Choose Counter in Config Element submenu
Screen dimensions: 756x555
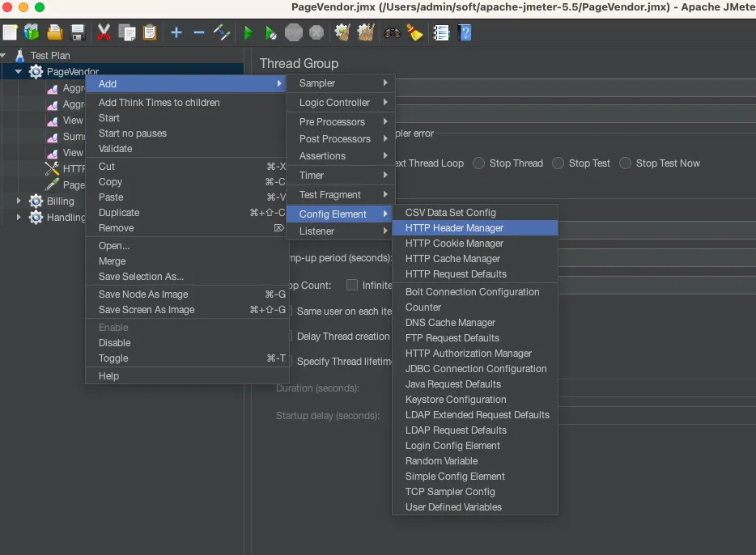475,307
